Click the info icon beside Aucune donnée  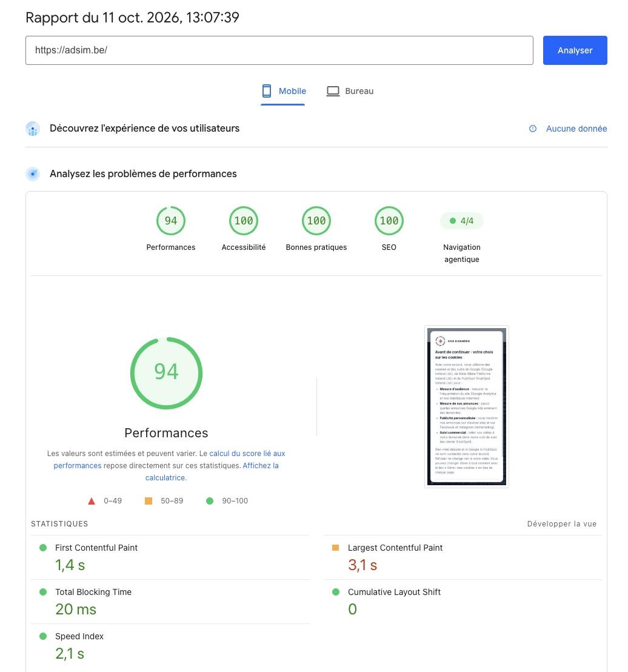click(532, 129)
